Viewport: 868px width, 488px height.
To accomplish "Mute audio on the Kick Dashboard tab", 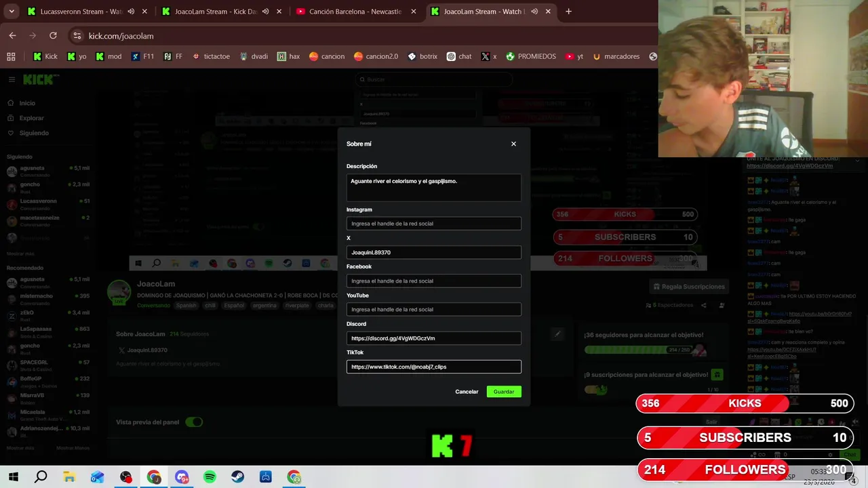I will 265,12.
